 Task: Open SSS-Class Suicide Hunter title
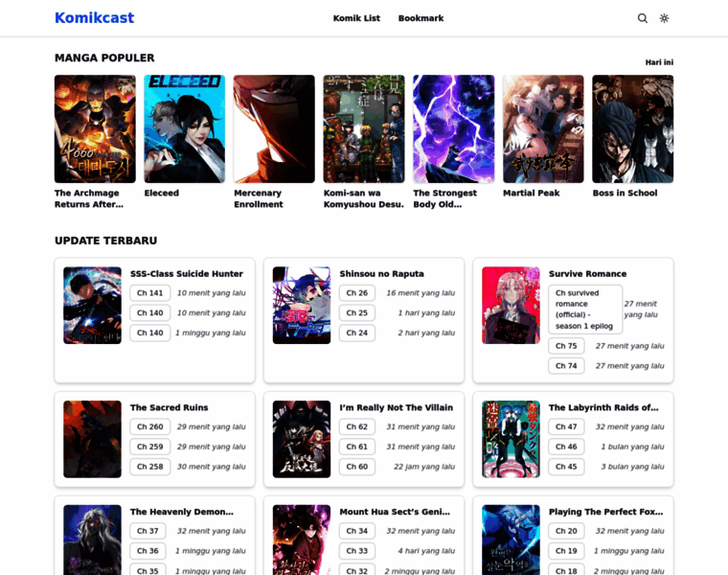point(187,273)
